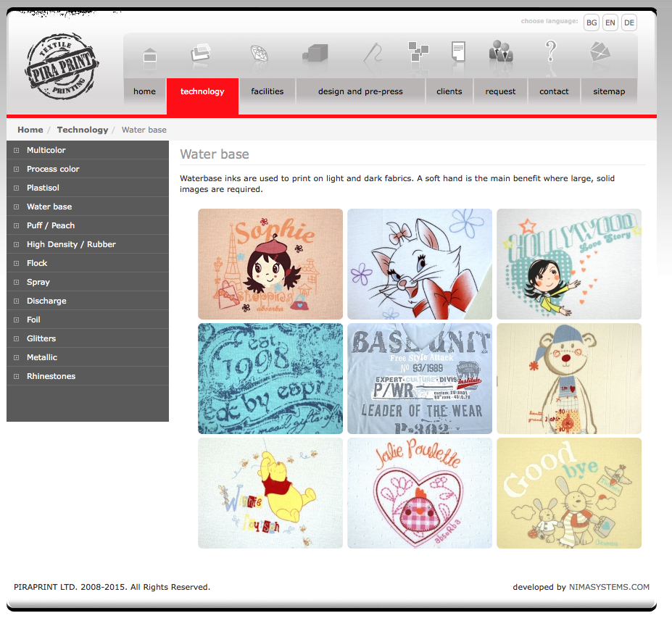Click the Pira Print stamp logo
Image resolution: width=672 pixels, height=621 pixels.
click(x=62, y=66)
